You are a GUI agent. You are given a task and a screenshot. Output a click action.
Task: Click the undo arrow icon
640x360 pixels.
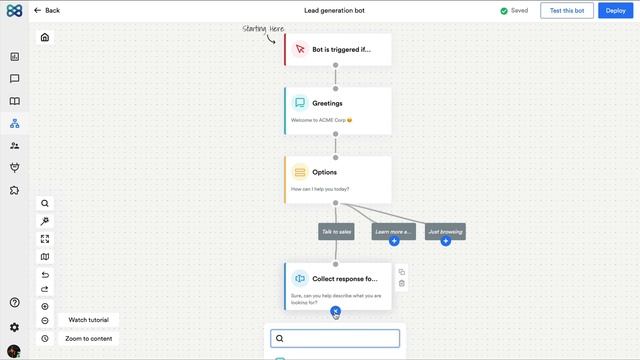(45, 275)
